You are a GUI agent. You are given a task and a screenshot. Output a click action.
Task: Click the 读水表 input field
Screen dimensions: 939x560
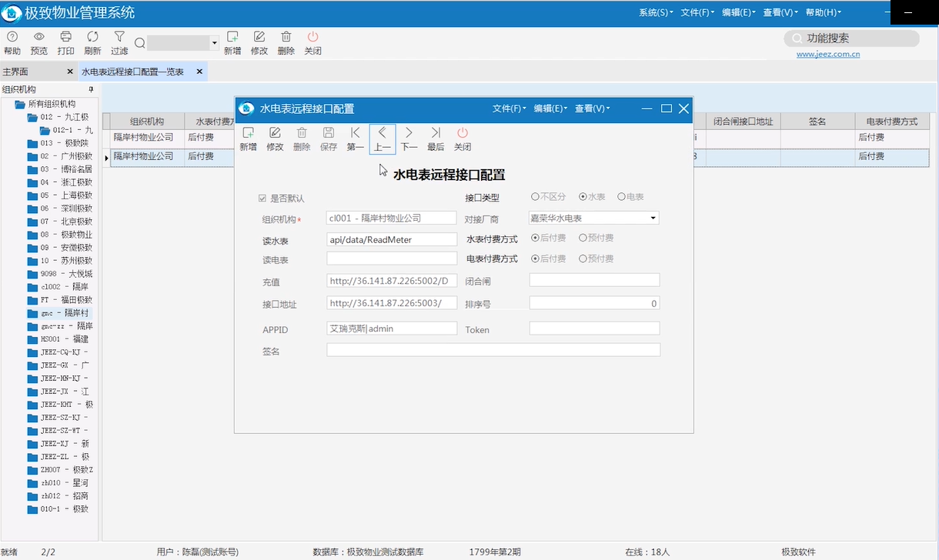tap(392, 239)
